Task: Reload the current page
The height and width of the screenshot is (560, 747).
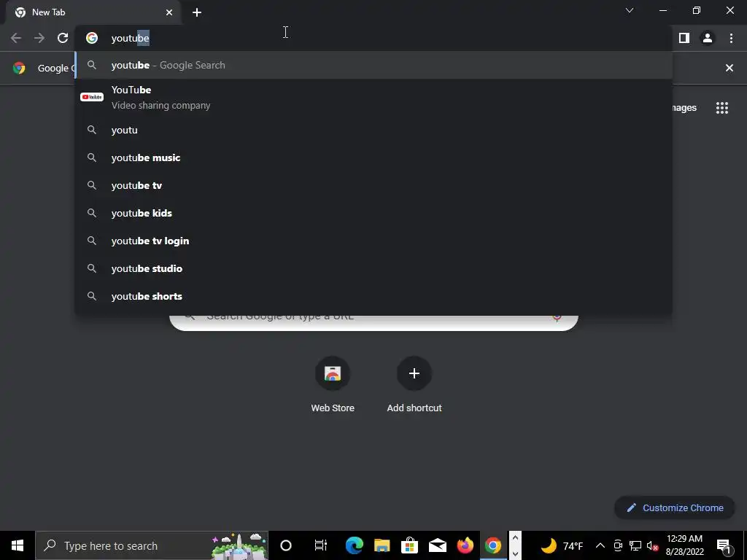Action: pyautogui.click(x=63, y=38)
